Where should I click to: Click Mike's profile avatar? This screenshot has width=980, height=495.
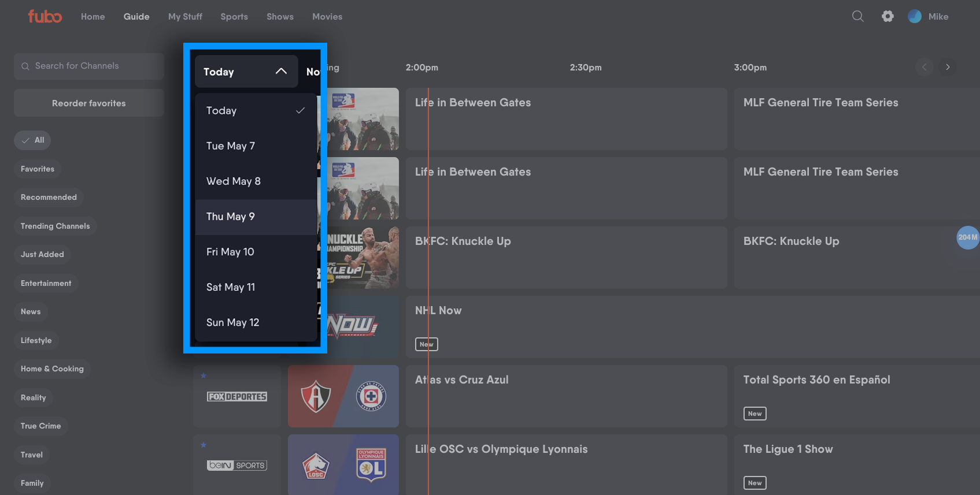pos(915,17)
